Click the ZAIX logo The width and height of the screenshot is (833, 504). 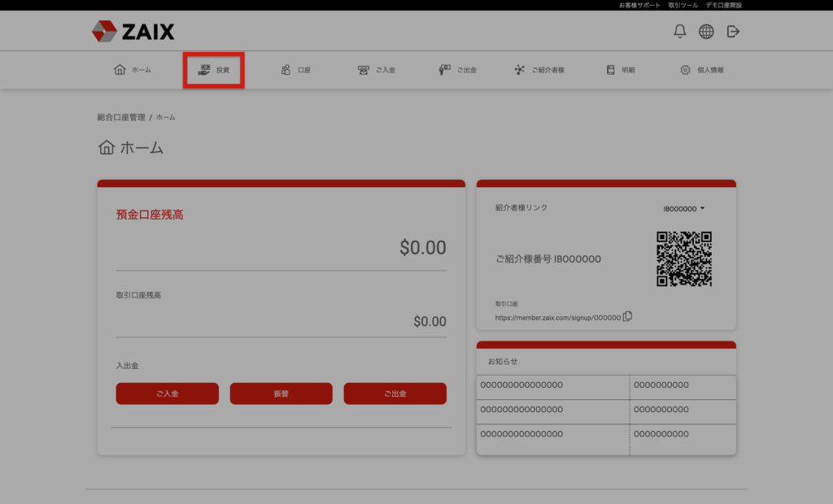(x=133, y=32)
